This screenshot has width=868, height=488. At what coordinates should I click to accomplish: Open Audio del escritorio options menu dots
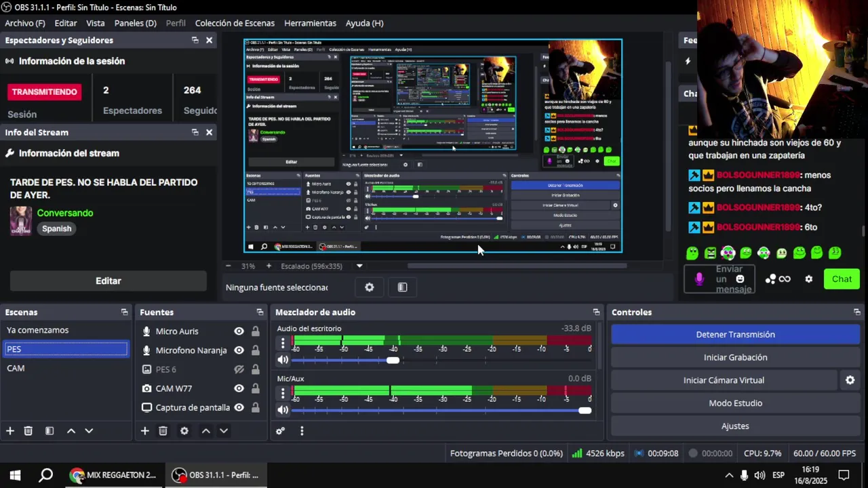pyautogui.click(x=283, y=342)
